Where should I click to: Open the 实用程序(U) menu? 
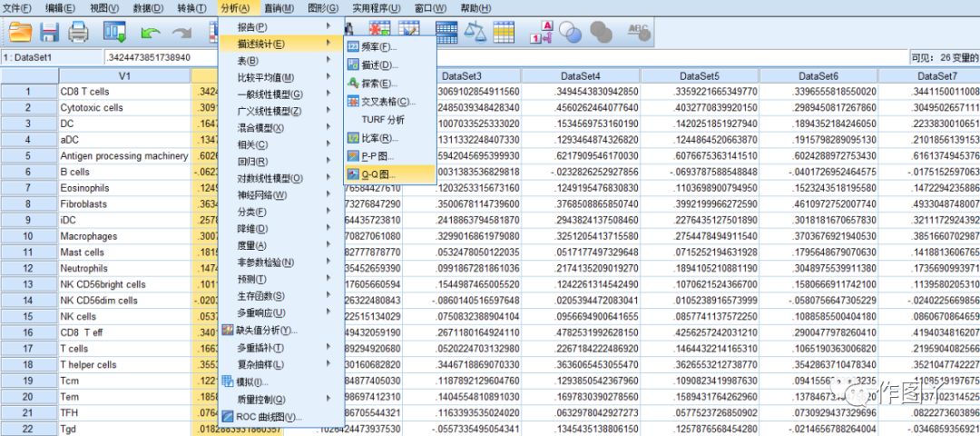pyautogui.click(x=377, y=8)
